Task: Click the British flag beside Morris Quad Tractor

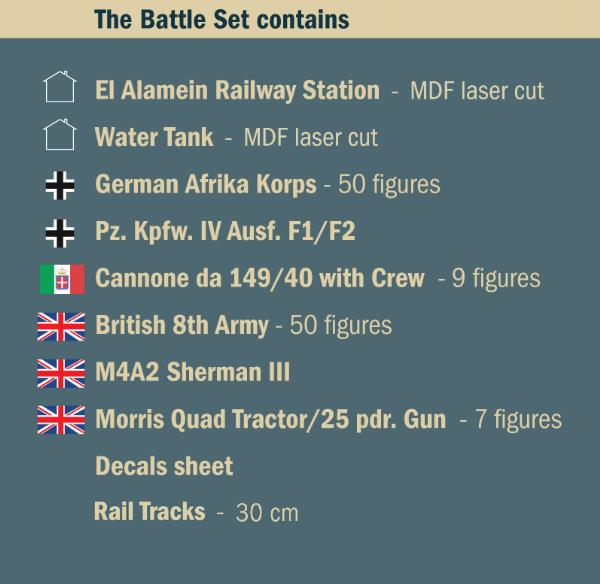Action: pos(61,420)
